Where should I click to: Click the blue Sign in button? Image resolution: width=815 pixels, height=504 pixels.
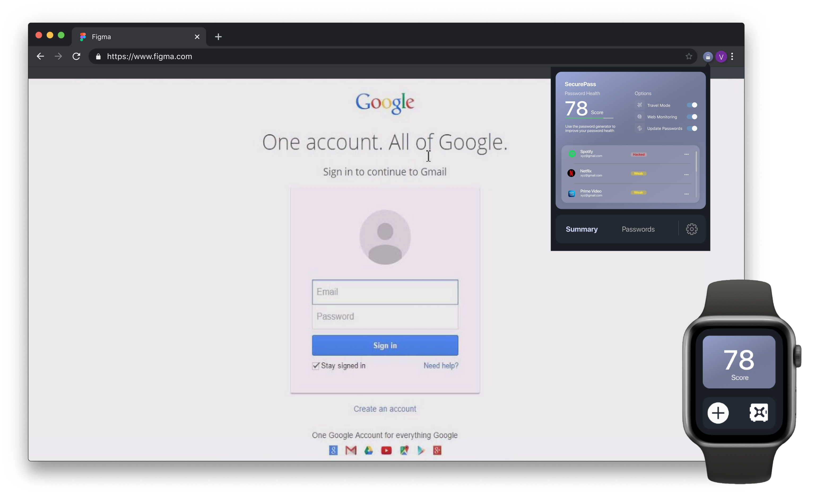click(385, 345)
